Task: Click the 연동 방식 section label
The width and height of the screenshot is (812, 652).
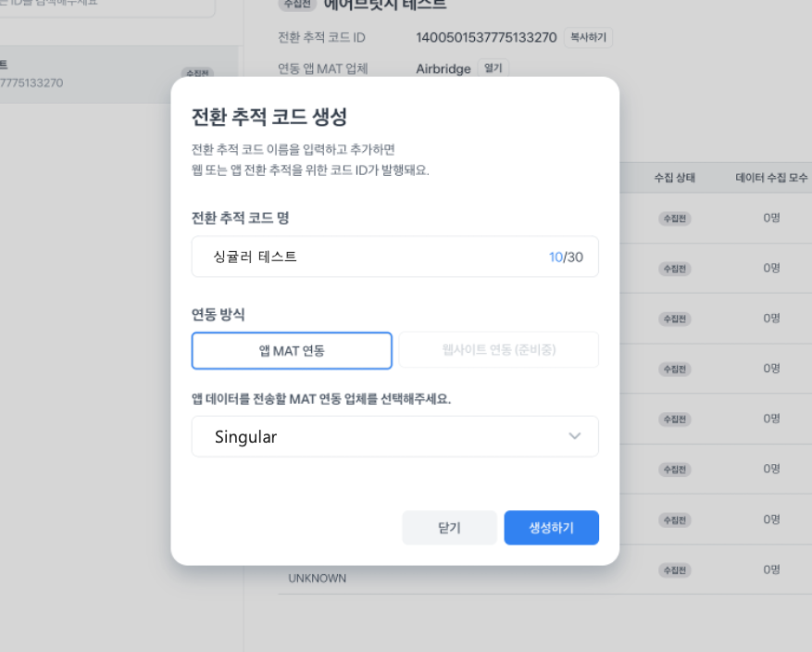Action: pyautogui.click(x=218, y=314)
